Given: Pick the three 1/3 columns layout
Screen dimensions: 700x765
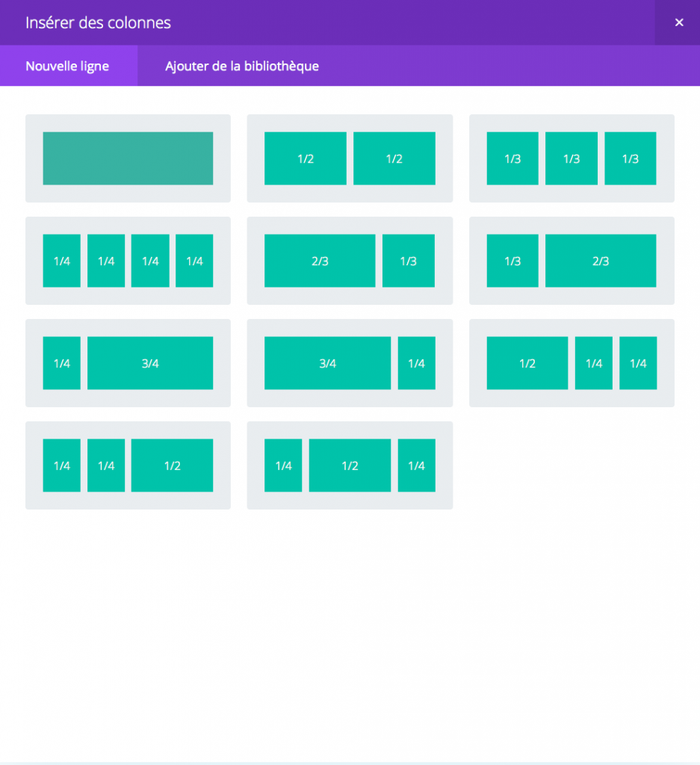Looking at the screenshot, I should tap(572, 158).
